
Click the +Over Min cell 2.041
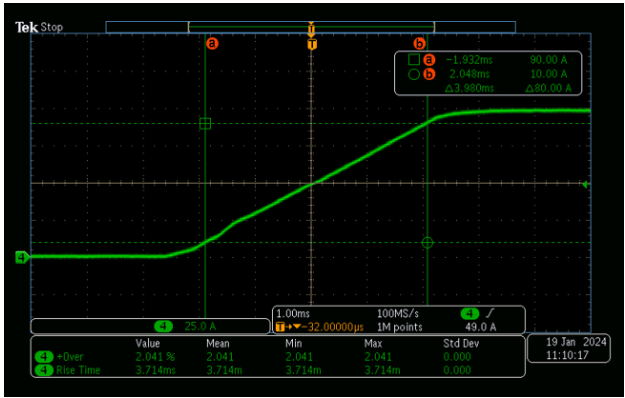point(299,357)
